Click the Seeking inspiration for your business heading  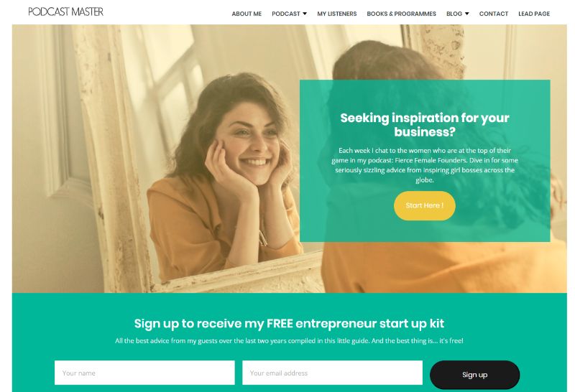coord(425,124)
